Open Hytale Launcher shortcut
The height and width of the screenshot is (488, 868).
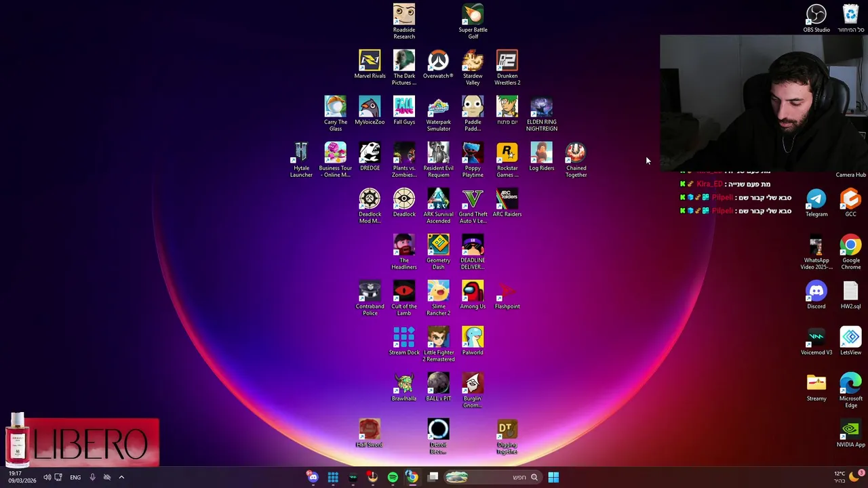pyautogui.click(x=301, y=159)
